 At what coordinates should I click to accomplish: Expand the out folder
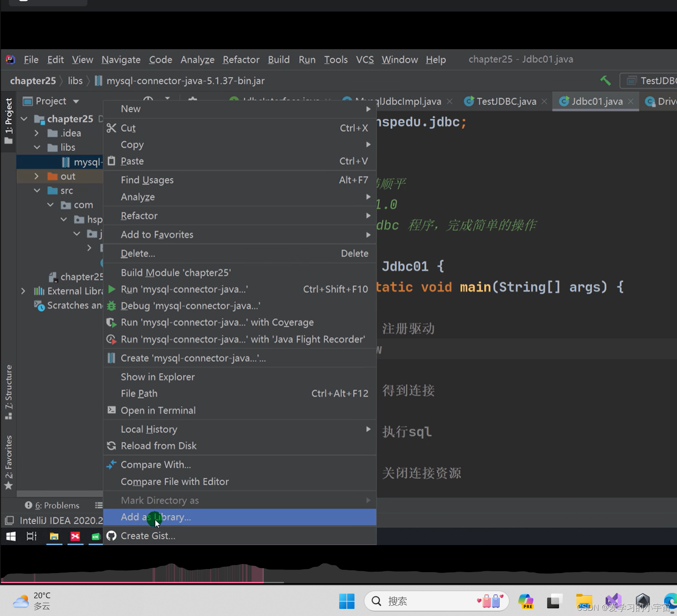pos(37,176)
